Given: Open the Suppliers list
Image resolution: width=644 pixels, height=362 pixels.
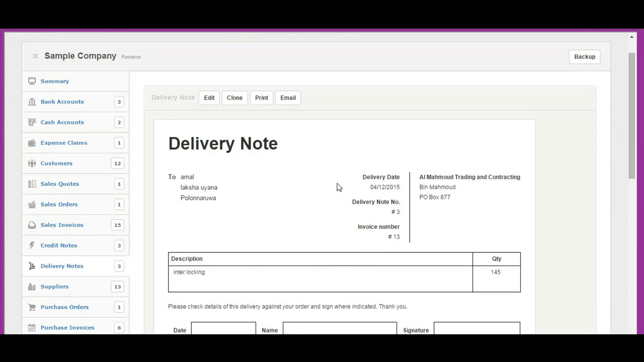Looking at the screenshot, I should point(54,287).
